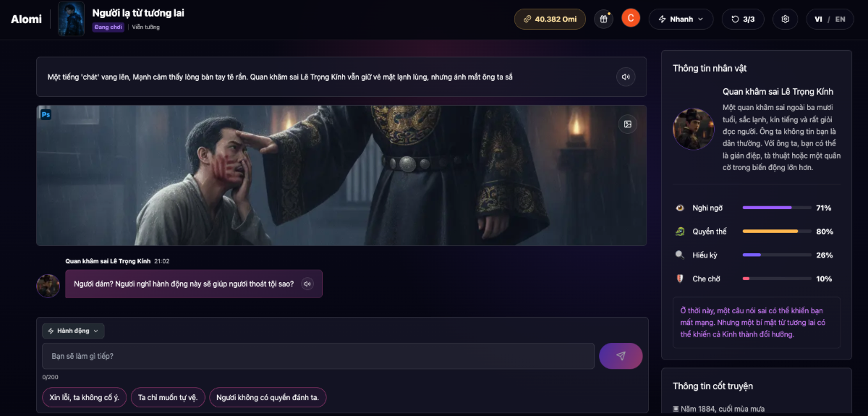Image resolution: width=868 pixels, height=416 pixels.
Task: Click the 21:02 message timestamp
Action: point(162,261)
